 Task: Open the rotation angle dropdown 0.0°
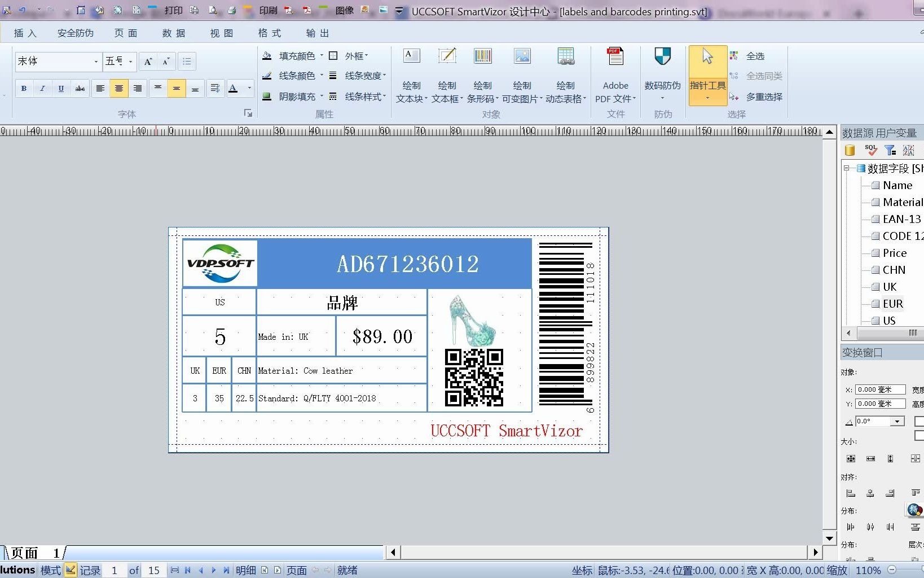coord(897,421)
